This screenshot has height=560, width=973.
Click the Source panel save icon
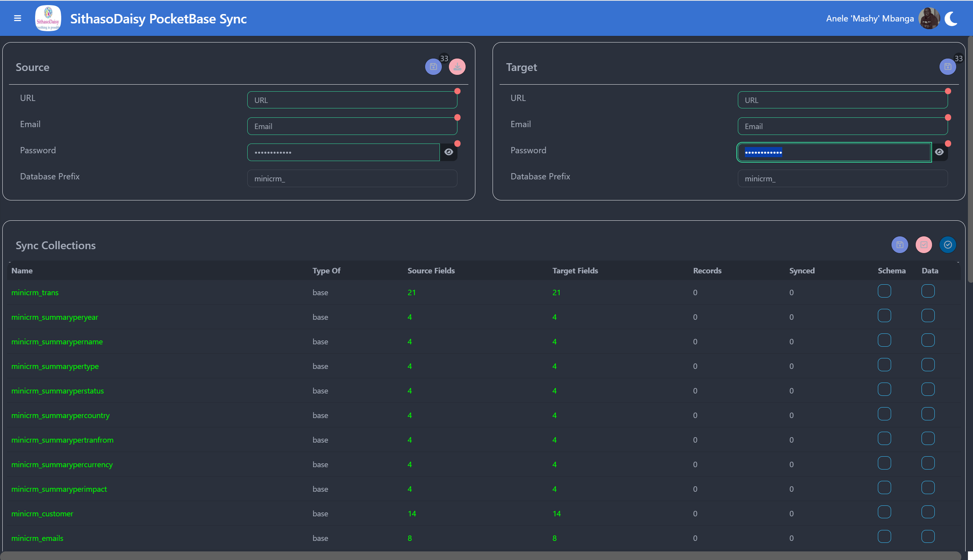click(433, 67)
